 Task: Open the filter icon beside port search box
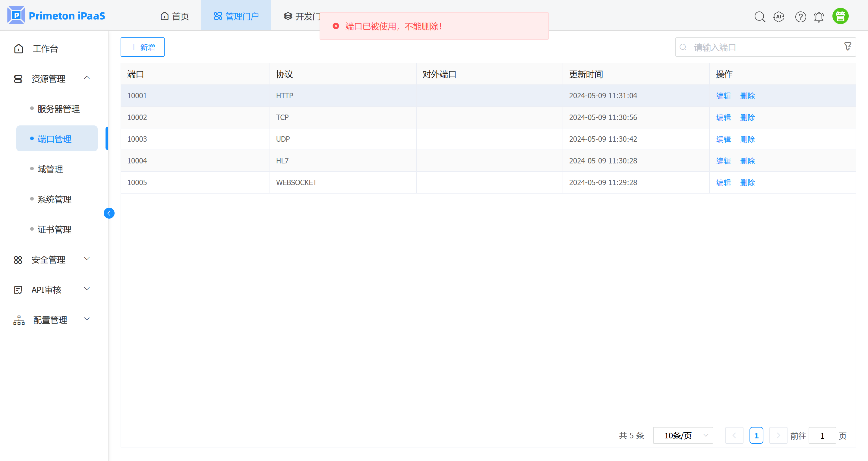(847, 47)
